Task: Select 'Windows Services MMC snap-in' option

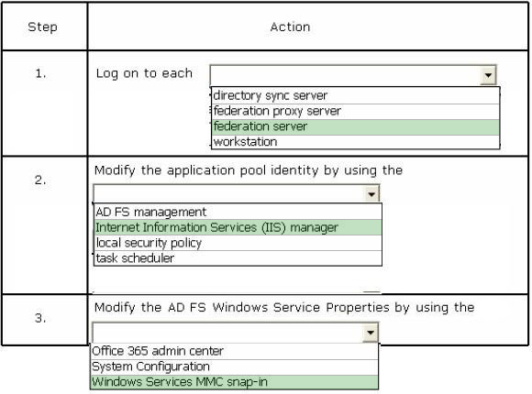Action: [235, 382]
